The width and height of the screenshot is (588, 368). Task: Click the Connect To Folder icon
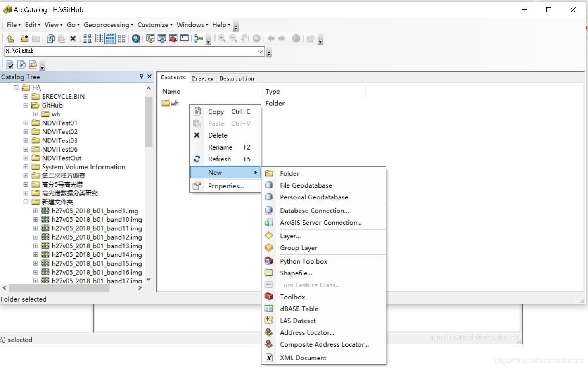click(24, 38)
